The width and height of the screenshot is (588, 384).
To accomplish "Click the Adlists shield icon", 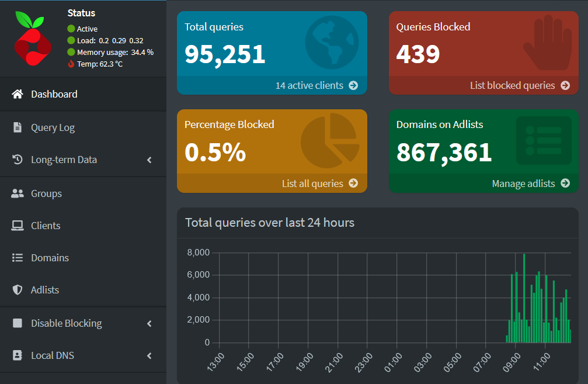I will [x=16, y=289].
